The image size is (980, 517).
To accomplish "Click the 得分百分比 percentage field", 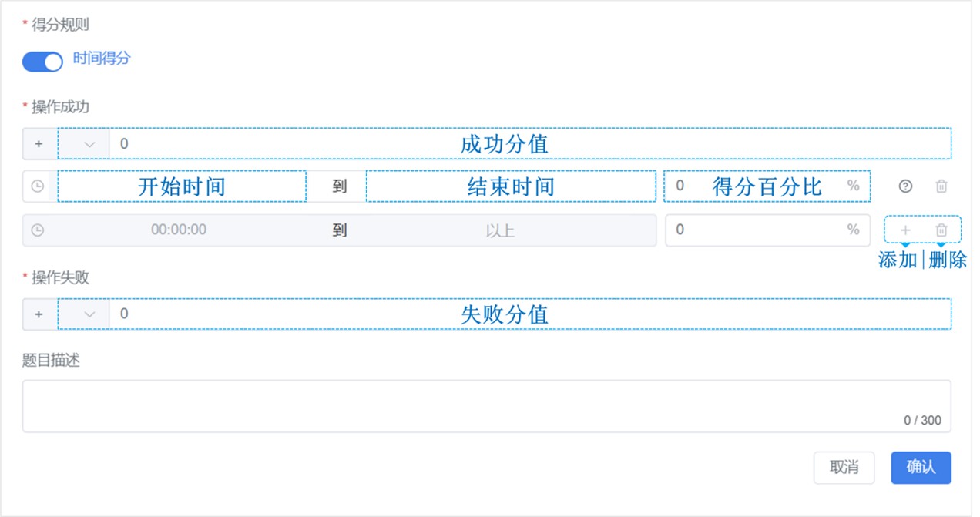I will click(767, 186).
